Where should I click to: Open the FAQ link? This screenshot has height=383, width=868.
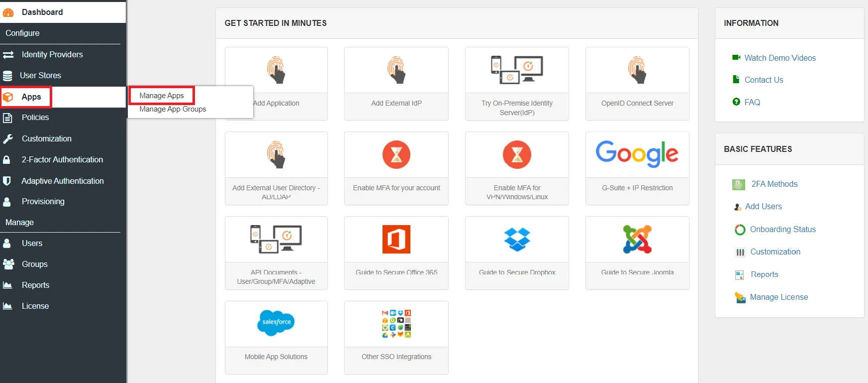tap(752, 102)
